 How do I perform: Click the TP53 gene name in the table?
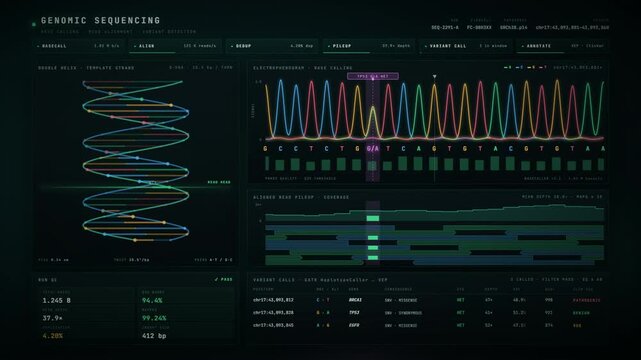coord(354,313)
